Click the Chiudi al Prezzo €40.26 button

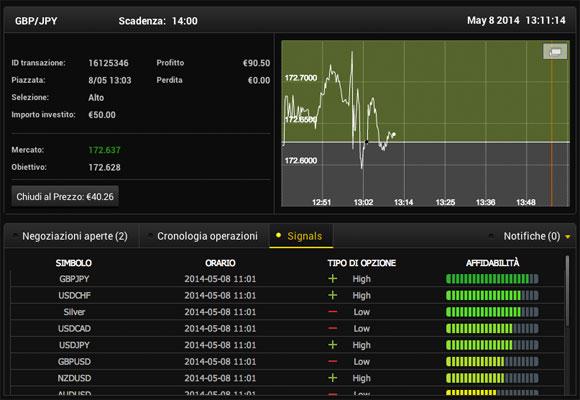click(x=65, y=196)
